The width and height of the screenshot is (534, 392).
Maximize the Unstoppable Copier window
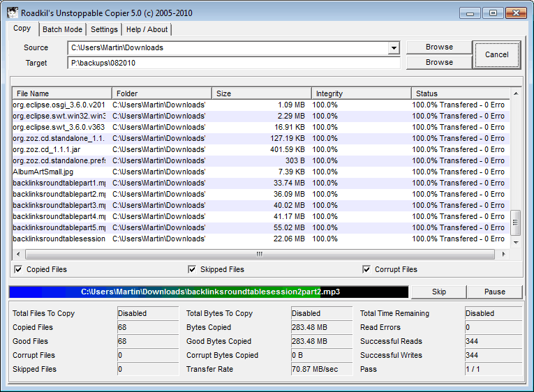coord(493,13)
